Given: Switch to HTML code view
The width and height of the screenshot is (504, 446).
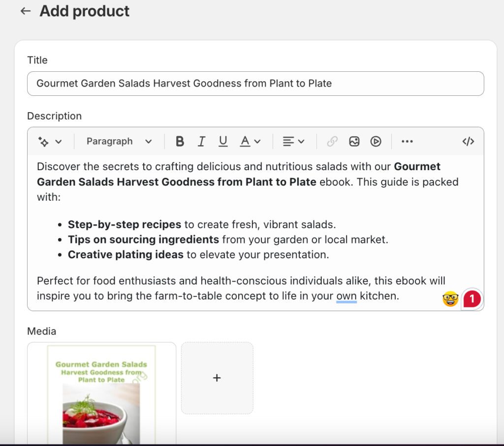Looking at the screenshot, I should point(468,142).
